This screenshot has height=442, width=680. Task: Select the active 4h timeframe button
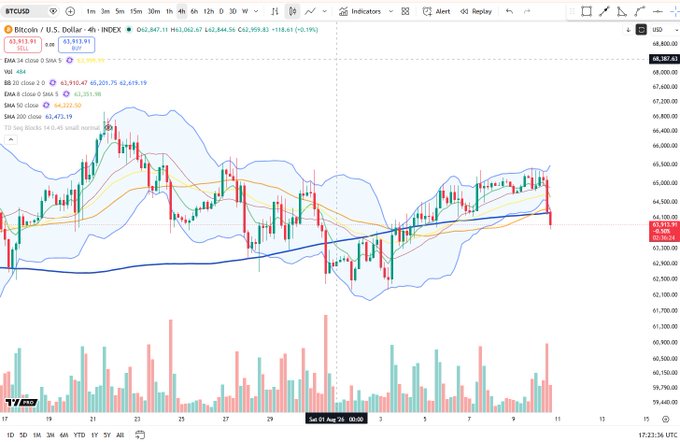[182, 11]
